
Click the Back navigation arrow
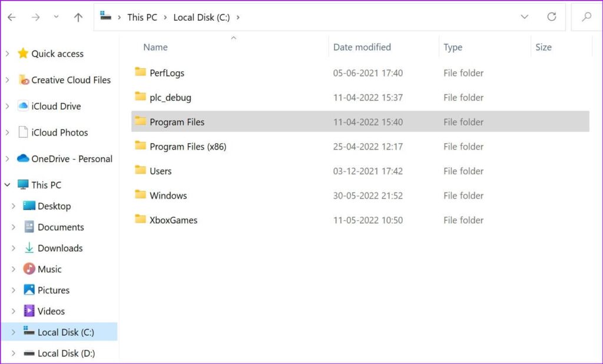pyautogui.click(x=12, y=18)
